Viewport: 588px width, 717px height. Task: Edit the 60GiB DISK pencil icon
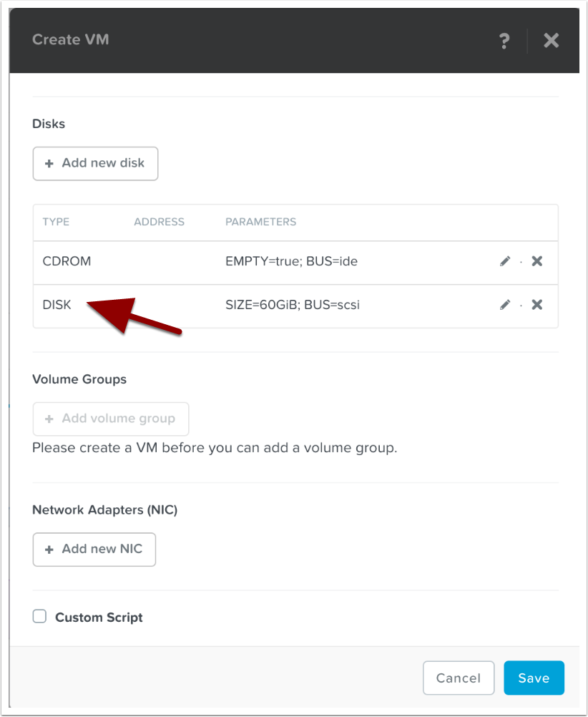click(505, 306)
